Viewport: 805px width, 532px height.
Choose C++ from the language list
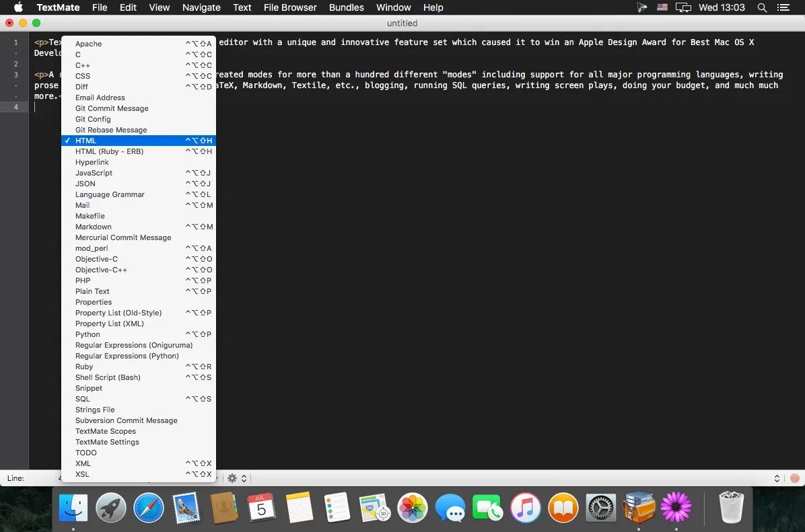pyautogui.click(x=139, y=65)
